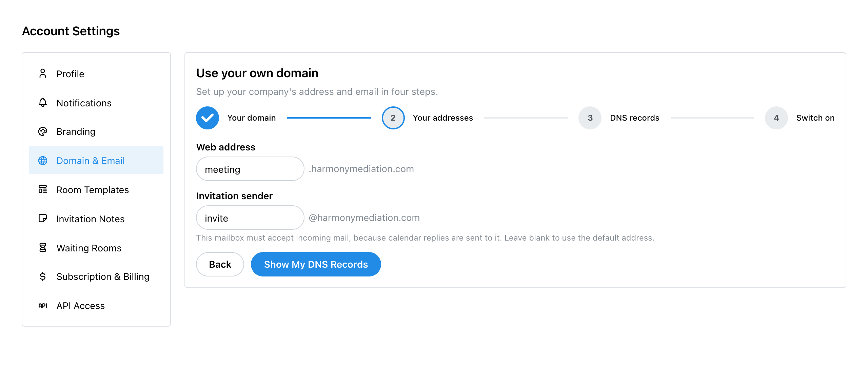Open the Profile settings section
This screenshot has width=868, height=370.
coord(96,74)
